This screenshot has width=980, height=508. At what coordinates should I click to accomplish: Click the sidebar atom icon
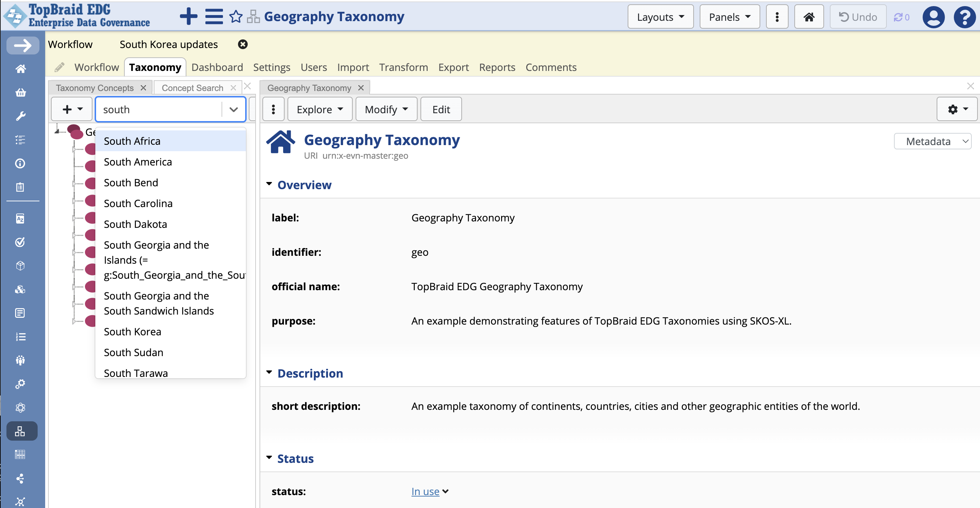pos(20,408)
